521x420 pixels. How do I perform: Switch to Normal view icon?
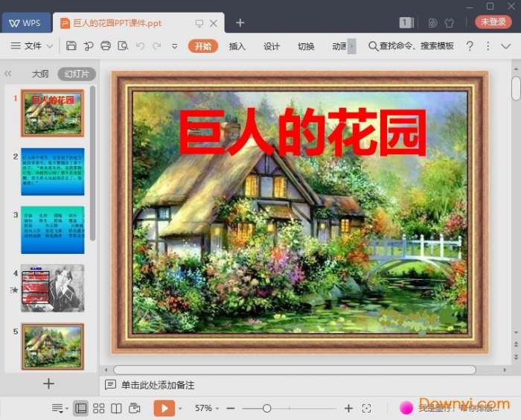(80, 408)
